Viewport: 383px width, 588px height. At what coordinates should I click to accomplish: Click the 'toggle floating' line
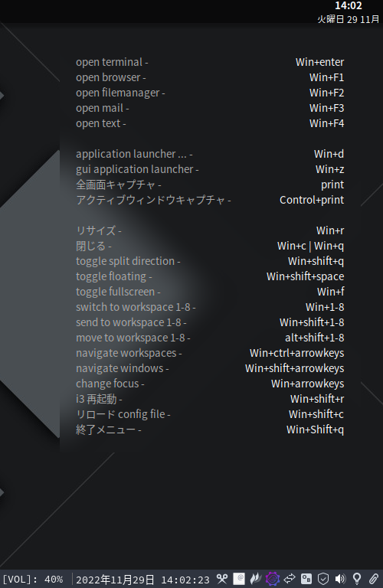tap(113, 276)
